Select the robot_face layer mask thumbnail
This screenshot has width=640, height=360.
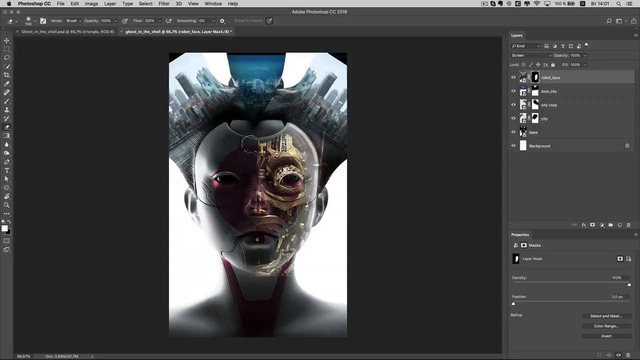pyautogui.click(x=535, y=77)
